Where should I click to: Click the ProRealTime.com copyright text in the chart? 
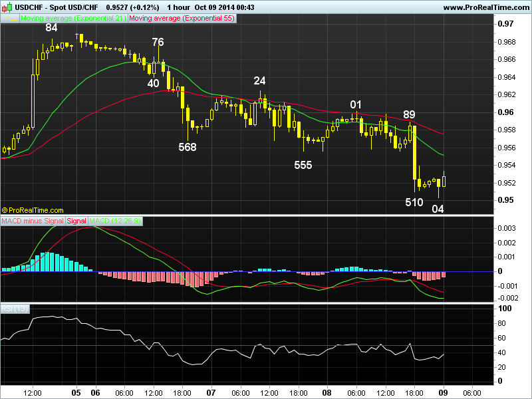pos(33,210)
